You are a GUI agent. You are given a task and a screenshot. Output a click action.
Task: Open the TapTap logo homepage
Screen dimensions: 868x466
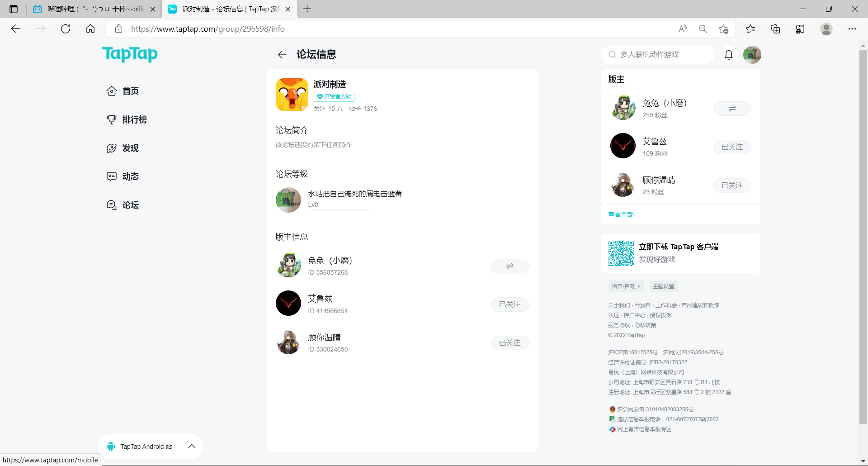click(130, 54)
